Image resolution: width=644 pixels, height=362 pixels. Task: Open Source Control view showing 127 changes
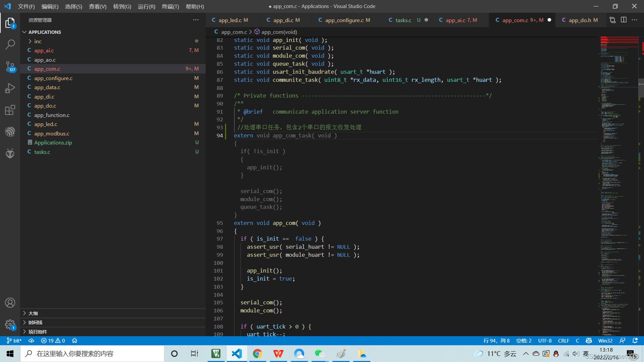pos(10,66)
